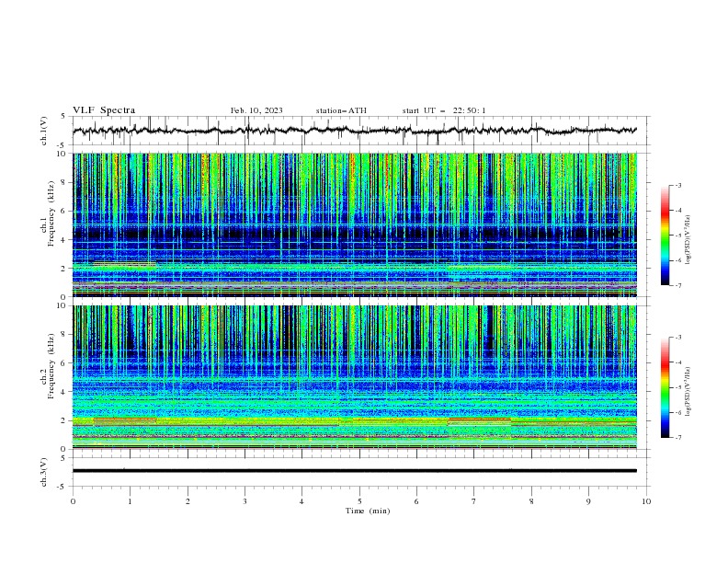728x563 pixels.
Task: Click the "VLF Spectra" title text
Action: point(104,110)
